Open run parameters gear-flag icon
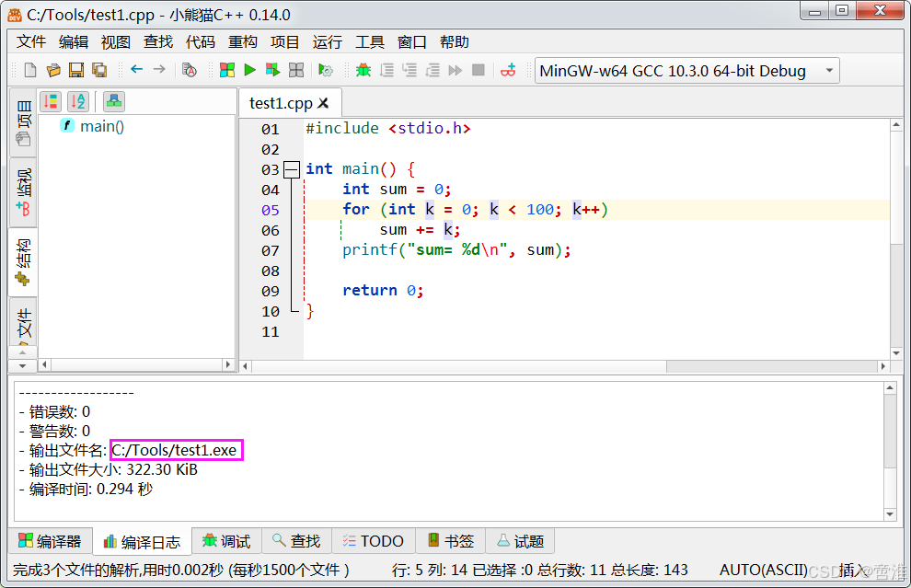This screenshot has height=588, width=911. [326, 70]
